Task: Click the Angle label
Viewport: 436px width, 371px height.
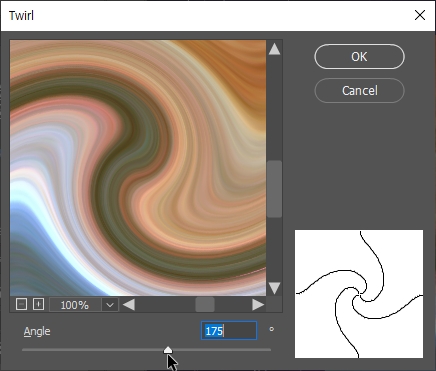Action: 37,331
